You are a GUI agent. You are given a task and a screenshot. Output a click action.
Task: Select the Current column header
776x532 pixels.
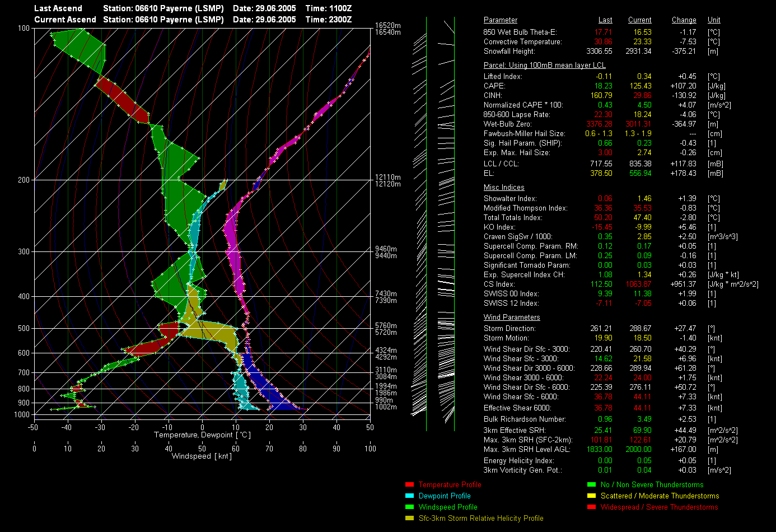(639, 20)
